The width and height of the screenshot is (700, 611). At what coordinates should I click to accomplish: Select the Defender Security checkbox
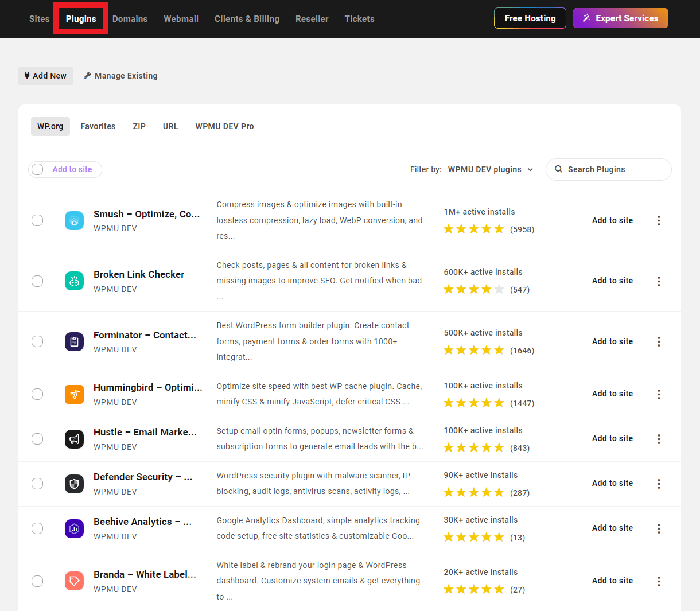[37, 484]
